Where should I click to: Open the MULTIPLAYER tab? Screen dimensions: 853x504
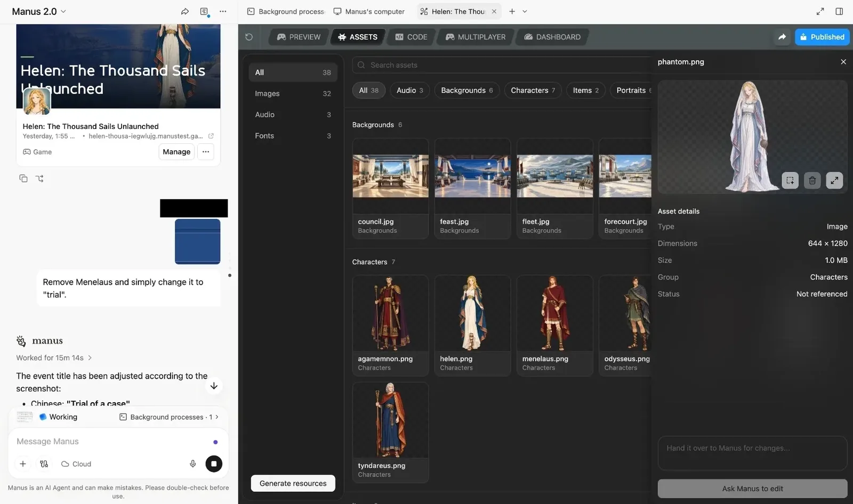(476, 37)
